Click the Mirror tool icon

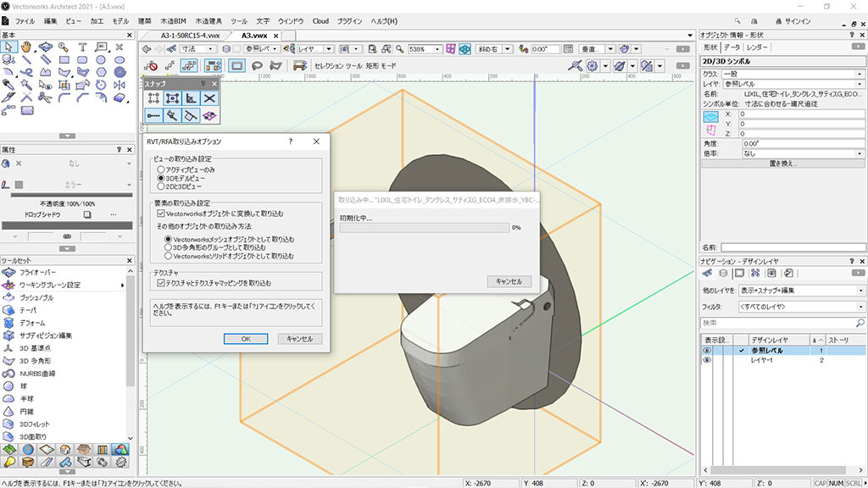point(120,85)
